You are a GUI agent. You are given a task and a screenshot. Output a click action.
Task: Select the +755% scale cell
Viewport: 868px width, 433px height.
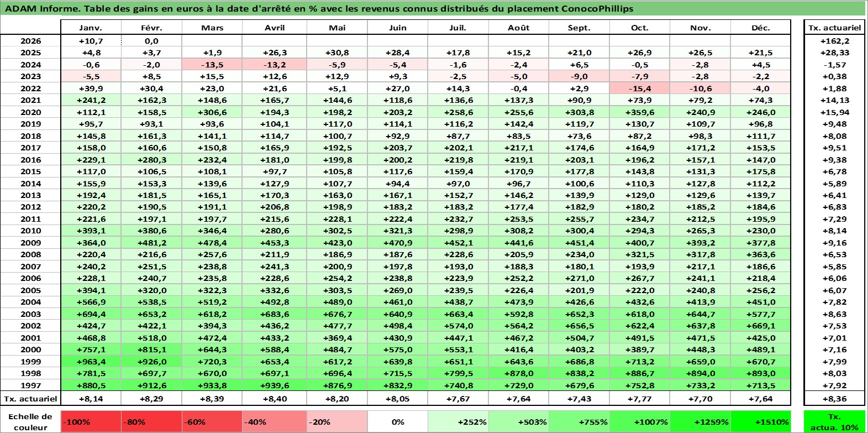(x=579, y=421)
